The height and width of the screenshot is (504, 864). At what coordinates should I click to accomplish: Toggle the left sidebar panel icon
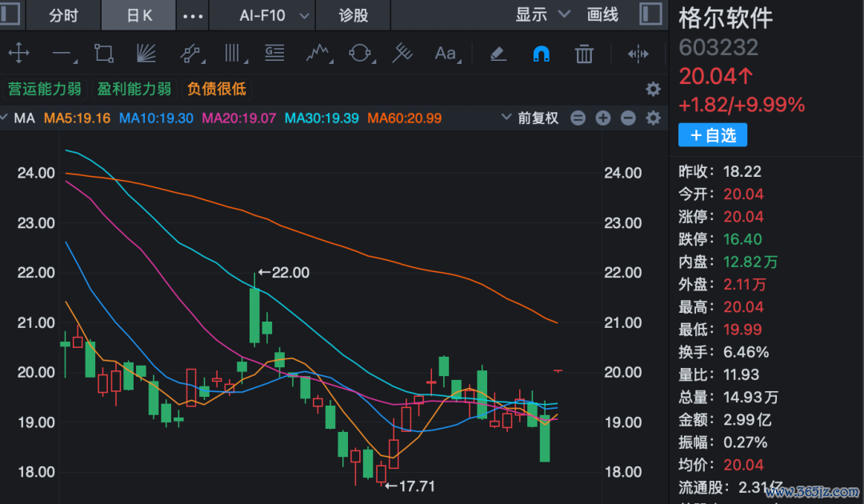pos(10,14)
